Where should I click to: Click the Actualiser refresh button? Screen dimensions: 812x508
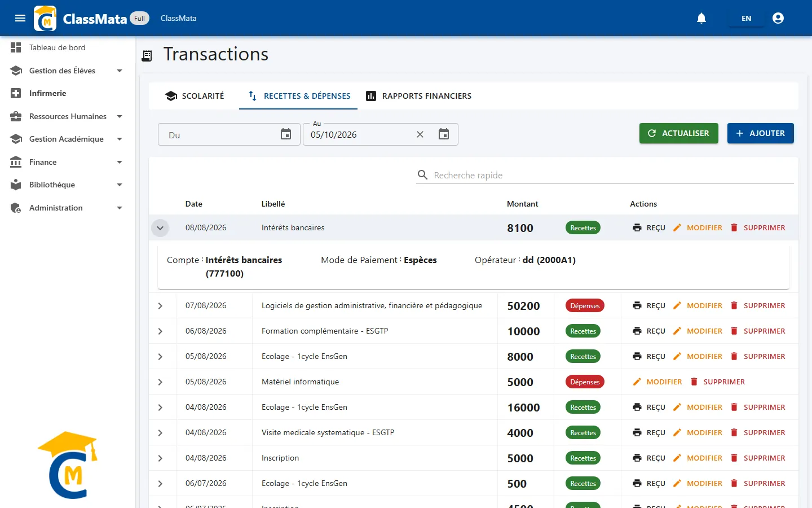pos(679,133)
